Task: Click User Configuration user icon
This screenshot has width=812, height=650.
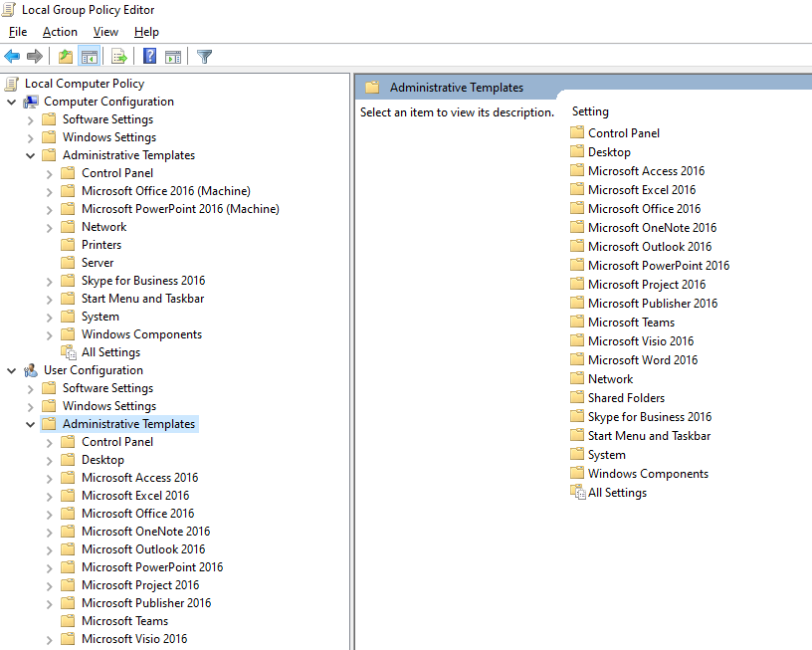Action: (31, 370)
